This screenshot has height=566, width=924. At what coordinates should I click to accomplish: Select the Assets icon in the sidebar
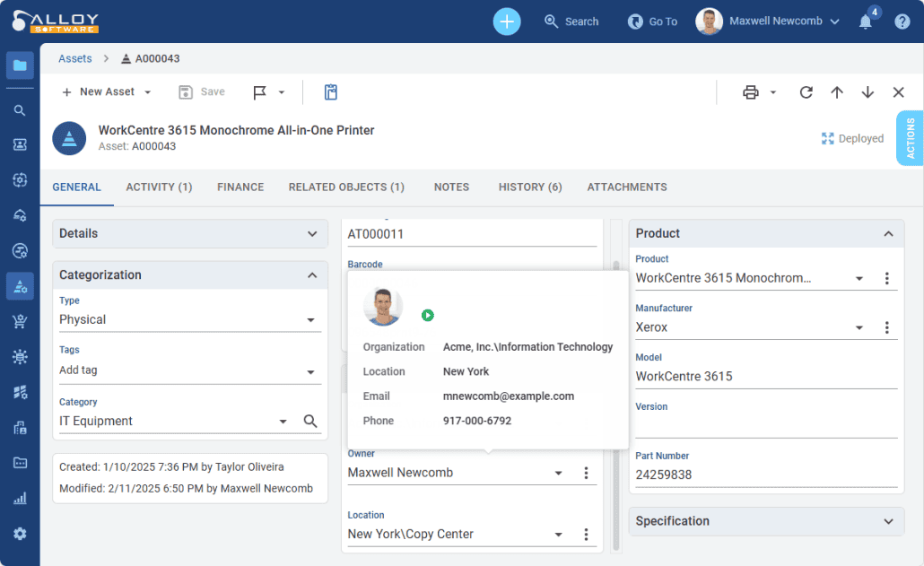coord(20,287)
